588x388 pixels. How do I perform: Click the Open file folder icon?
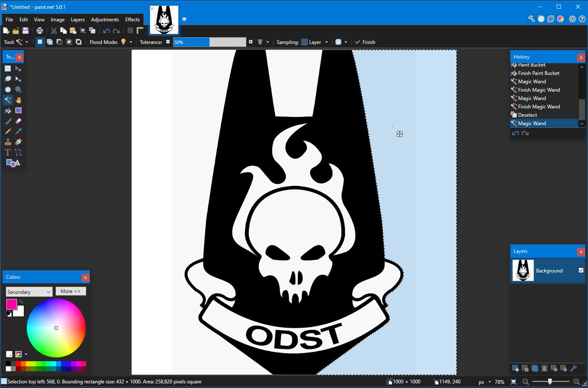point(16,31)
